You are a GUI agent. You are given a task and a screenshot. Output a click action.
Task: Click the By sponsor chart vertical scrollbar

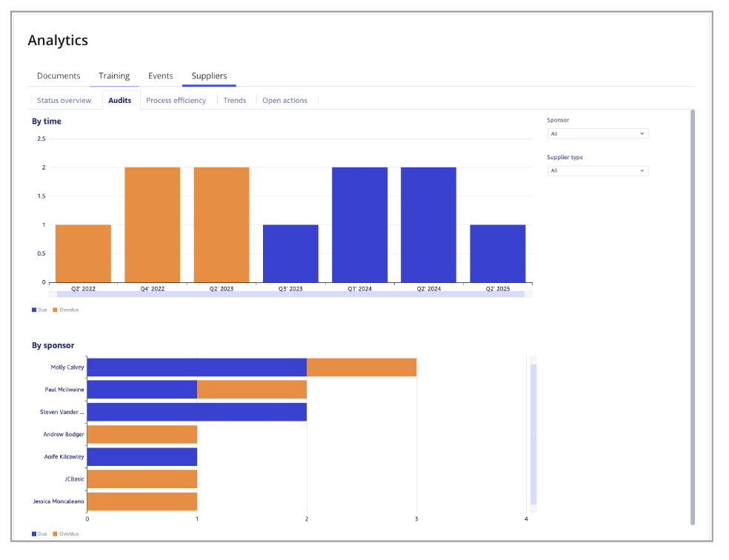point(533,433)
